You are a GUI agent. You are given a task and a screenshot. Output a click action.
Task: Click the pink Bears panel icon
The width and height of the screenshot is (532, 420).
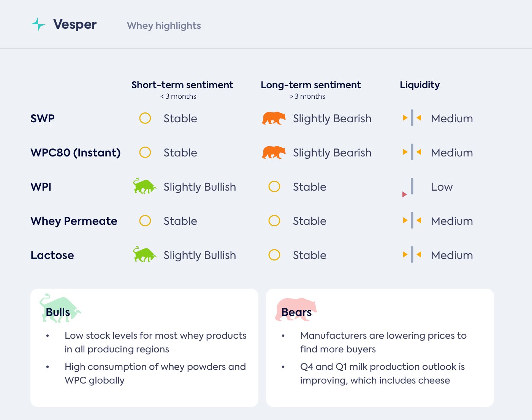pos(296,309)
